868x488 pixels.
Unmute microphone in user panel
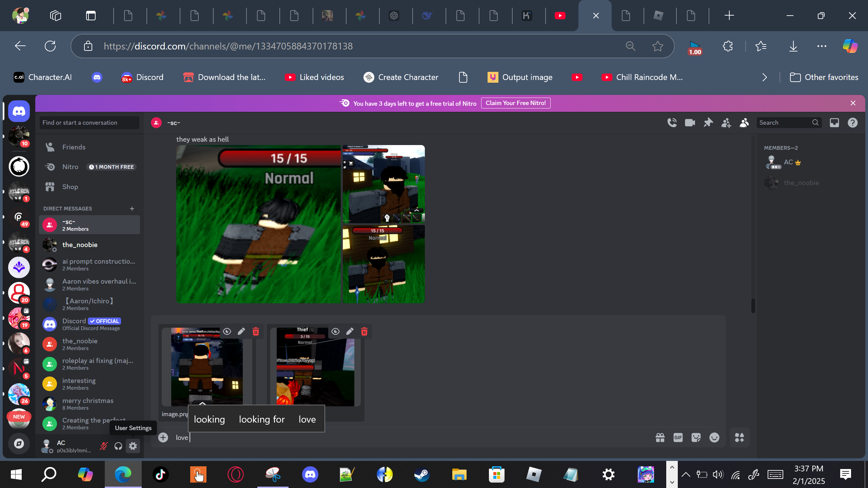(x=103, y=446)
